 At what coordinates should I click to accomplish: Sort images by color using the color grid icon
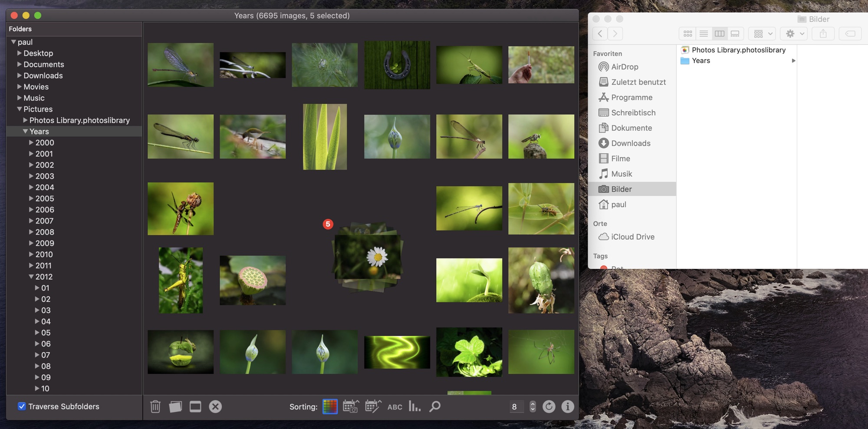tap(330, 406)
